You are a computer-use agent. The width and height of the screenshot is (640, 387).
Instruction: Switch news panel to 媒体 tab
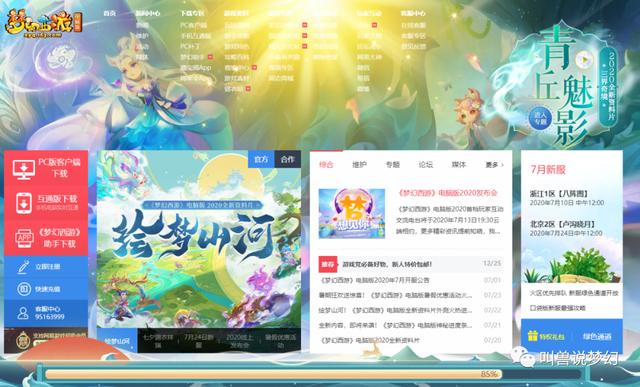click(459, 165)
